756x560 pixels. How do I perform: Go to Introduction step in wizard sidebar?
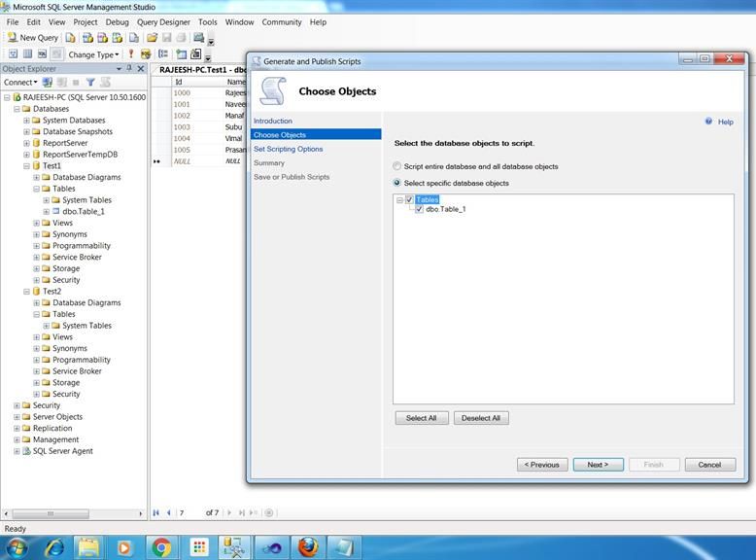point(273,122)
